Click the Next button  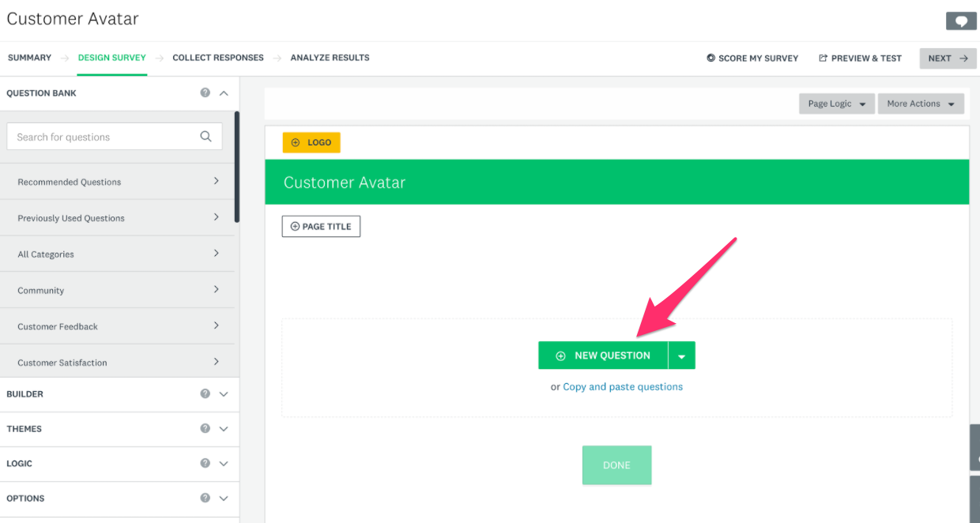948,58
